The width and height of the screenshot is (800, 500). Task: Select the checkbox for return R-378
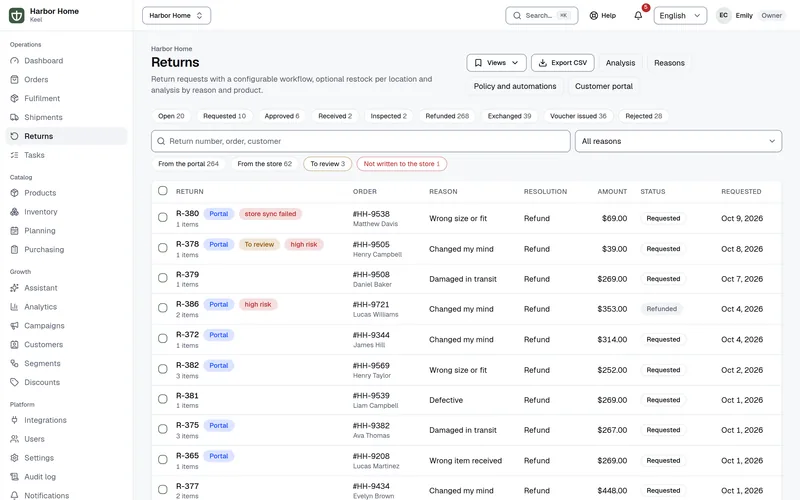pyautogui.click(x=163, y=248)
